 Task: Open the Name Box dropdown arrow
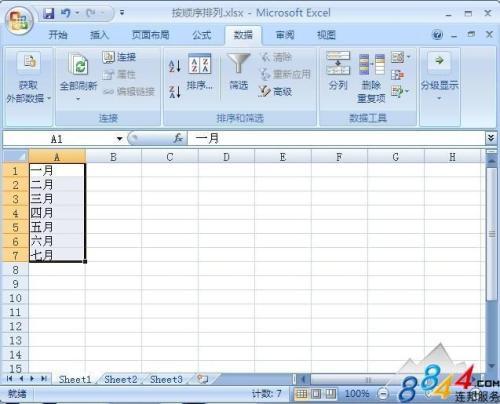[119, 139]
